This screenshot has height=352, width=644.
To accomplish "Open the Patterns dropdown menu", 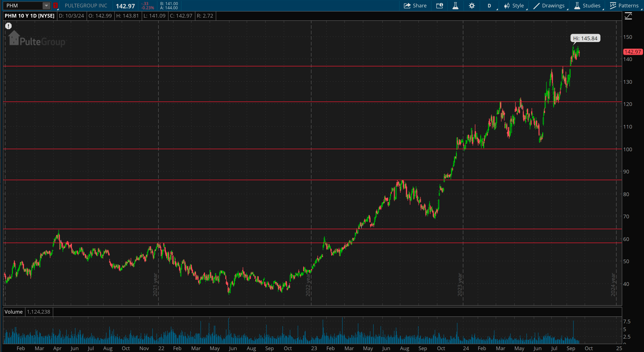I will pyautogui.click(x=624, y=6).
